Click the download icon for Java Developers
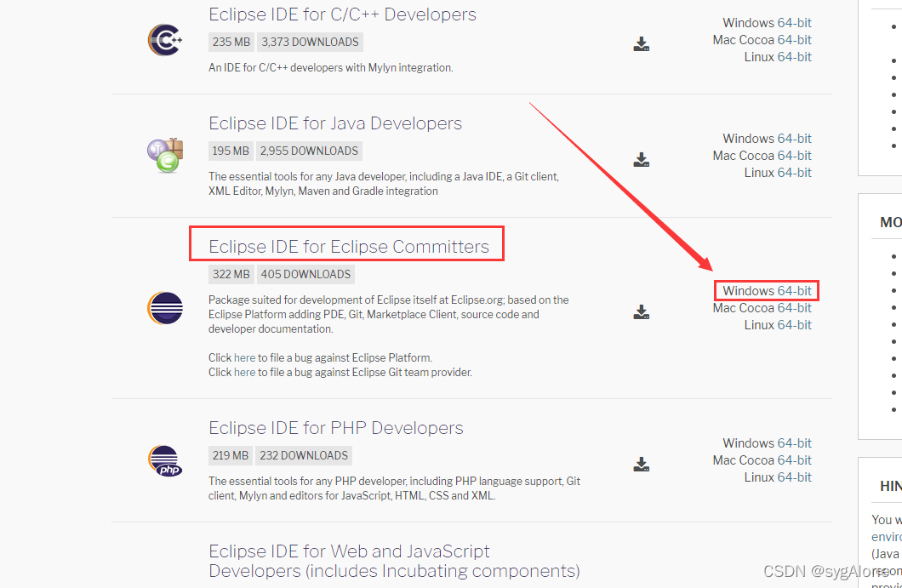 tap(642, 159)
